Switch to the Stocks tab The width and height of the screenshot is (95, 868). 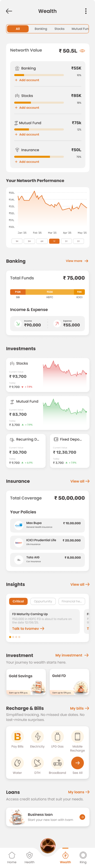[x=60, y=29]
